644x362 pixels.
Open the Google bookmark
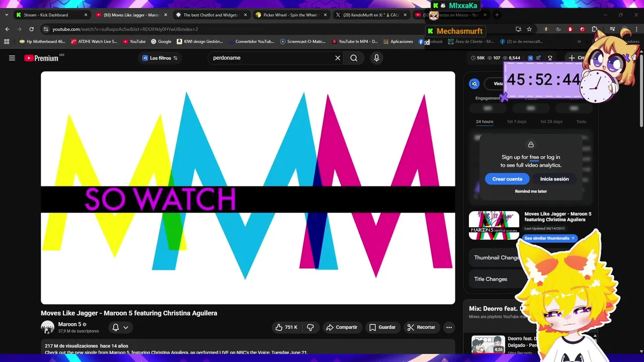[x=161, y=42]
